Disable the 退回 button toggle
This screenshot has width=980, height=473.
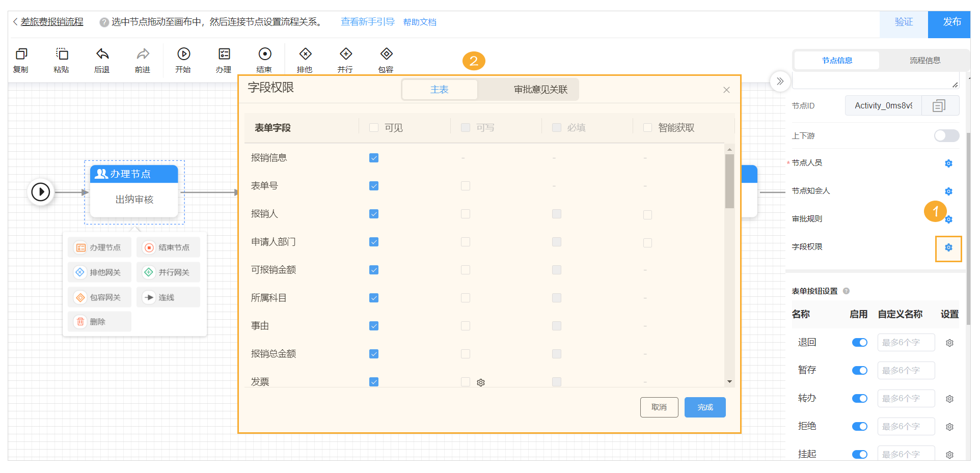click(859, 342)
